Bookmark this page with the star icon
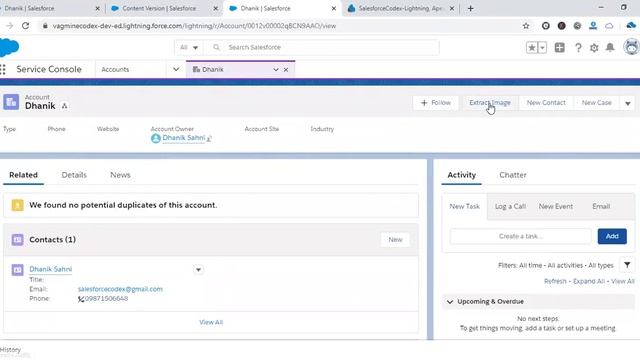This screenshot has width=640, height=360. pos(526,26)
